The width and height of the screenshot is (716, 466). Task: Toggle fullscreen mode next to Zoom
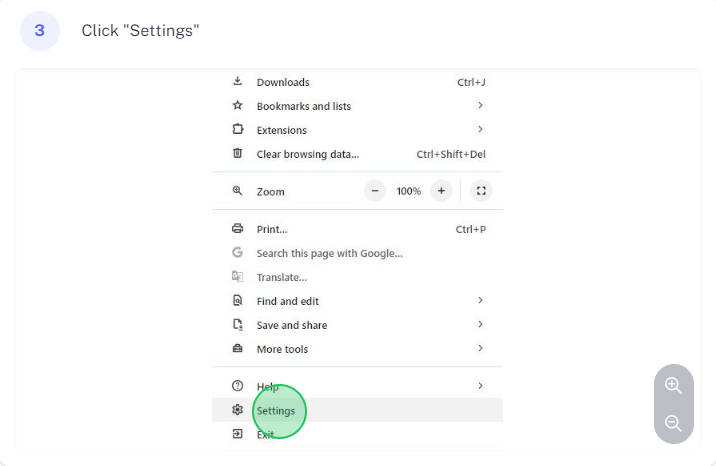[481, 191]
